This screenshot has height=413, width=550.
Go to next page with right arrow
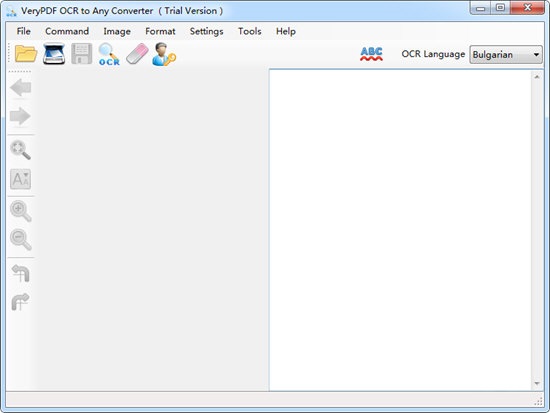(x=20, y=116)
